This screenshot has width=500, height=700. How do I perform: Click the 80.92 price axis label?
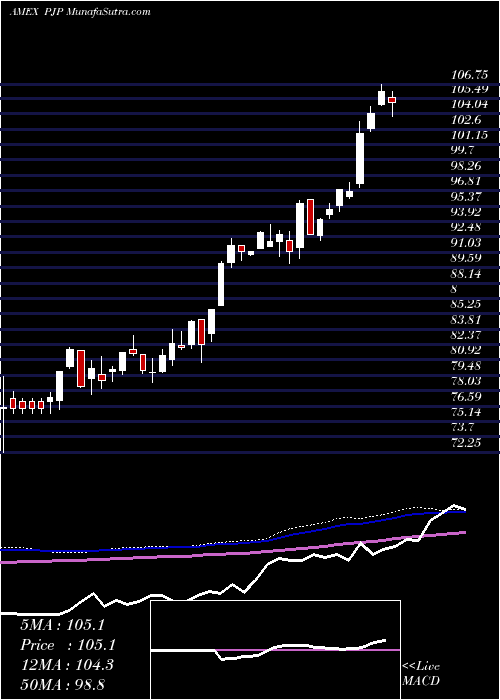(x=466, y=350)
